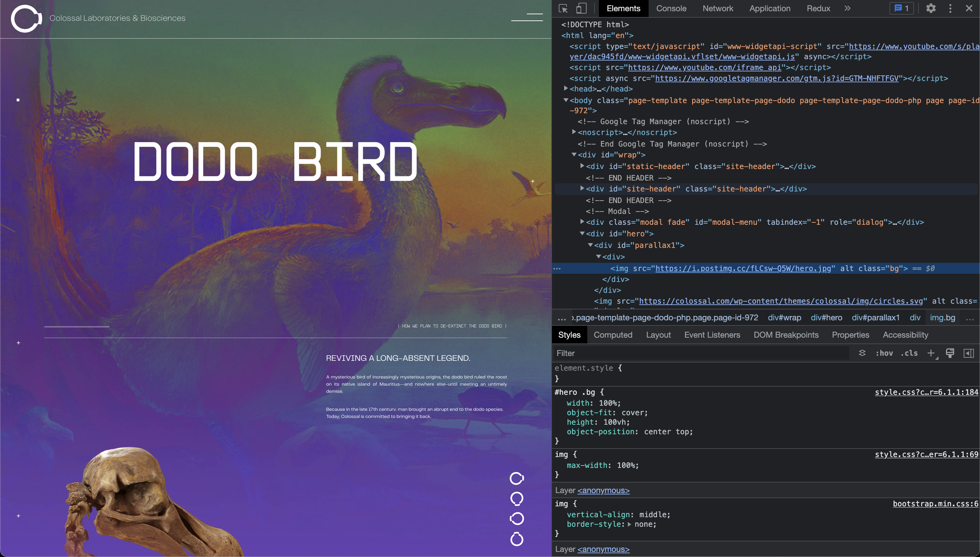Screen dimensions: 980x557
Task: Toggle the device toolbar icon
Action: point(582,9)
